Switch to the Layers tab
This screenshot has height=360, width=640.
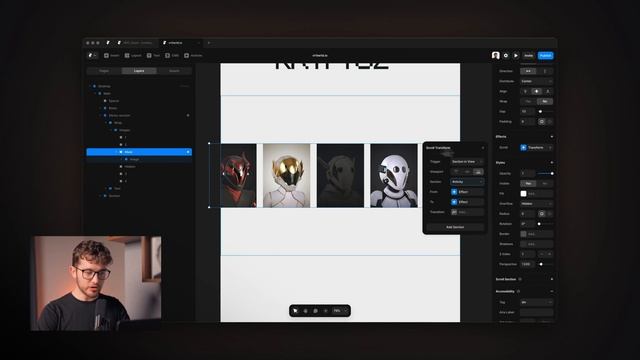tap(139, 71)
